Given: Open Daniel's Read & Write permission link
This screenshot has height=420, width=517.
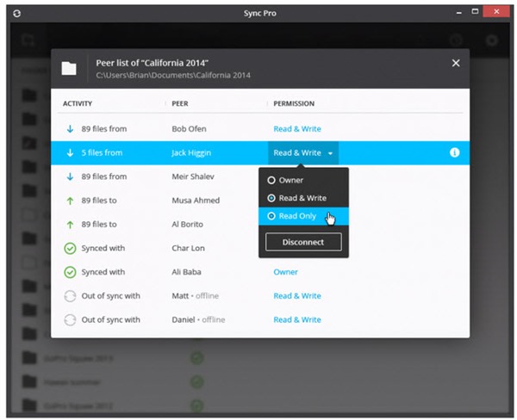Looking at the screenshot, I should pyautogui.click(x=297, y=319).
